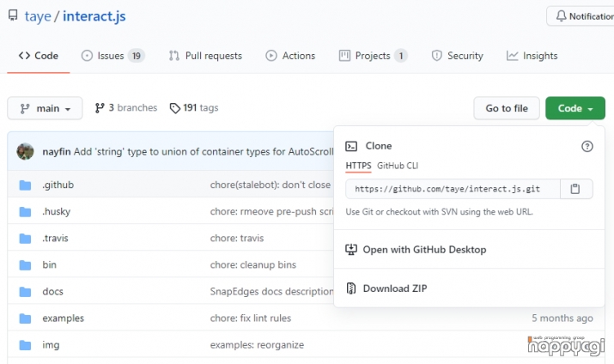Open the main branch dropdown
This screenshot has width=614, height=364.
pyautogui.click(x=45, y=108)
